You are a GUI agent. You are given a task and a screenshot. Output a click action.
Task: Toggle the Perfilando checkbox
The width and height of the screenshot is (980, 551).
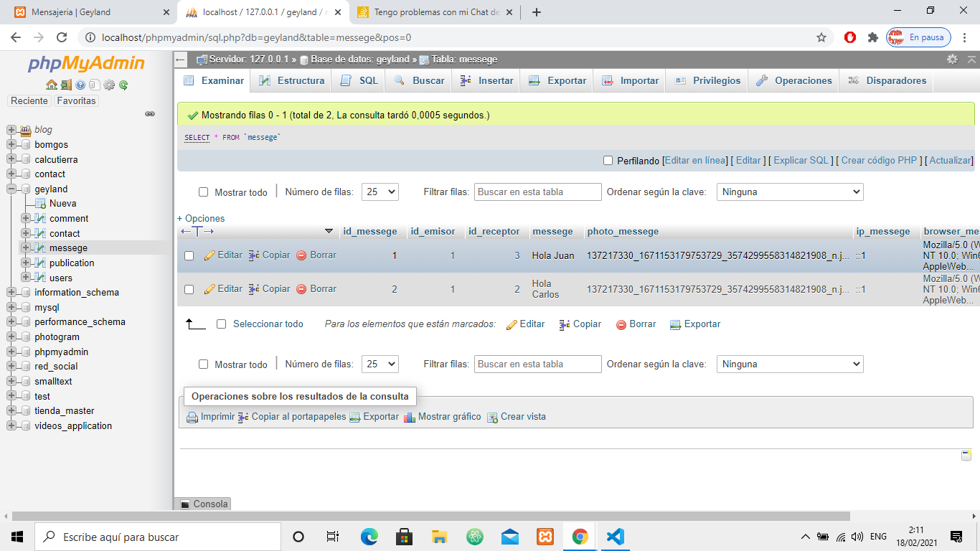tap(608, 161)
